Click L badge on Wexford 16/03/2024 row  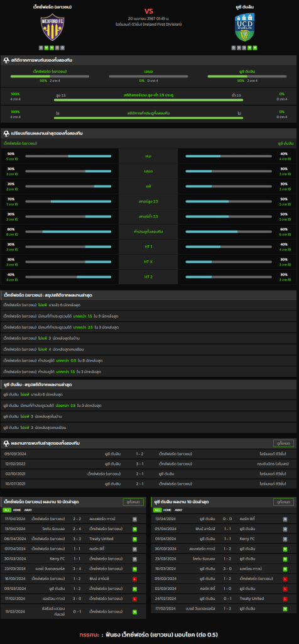point(134,579)
